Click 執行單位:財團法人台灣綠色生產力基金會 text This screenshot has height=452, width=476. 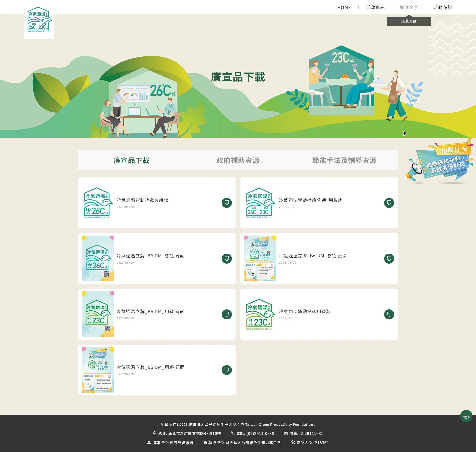[245, 443]
